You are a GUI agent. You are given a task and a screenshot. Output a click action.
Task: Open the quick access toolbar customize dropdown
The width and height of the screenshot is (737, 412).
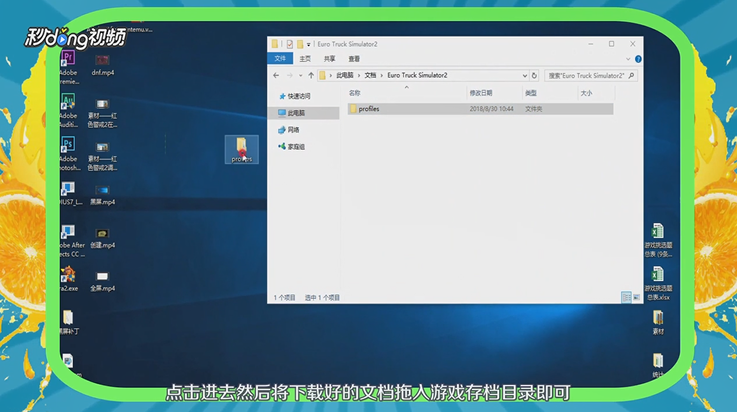tap(309, 45)
